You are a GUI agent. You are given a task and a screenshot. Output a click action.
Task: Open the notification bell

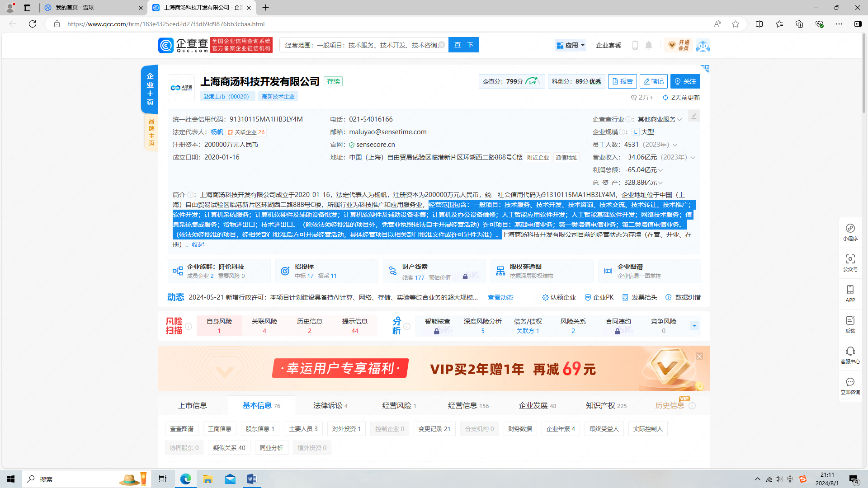point(649,45)
